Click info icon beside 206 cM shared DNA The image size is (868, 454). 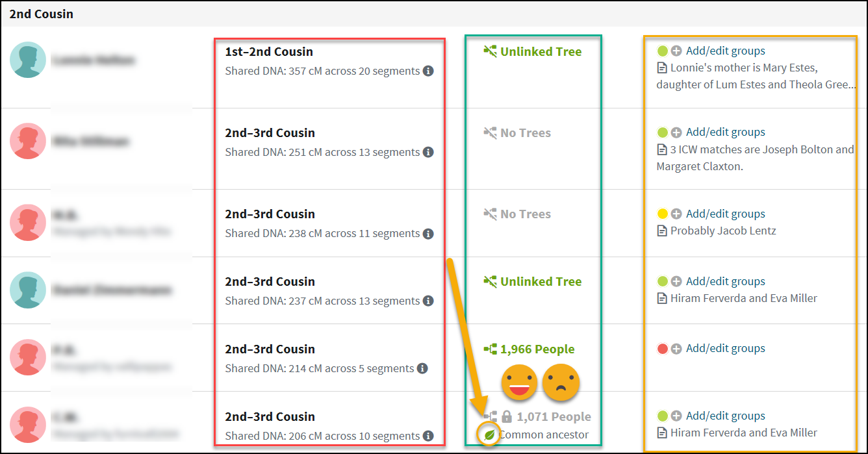pyautogui.click(x=428, y=436)
